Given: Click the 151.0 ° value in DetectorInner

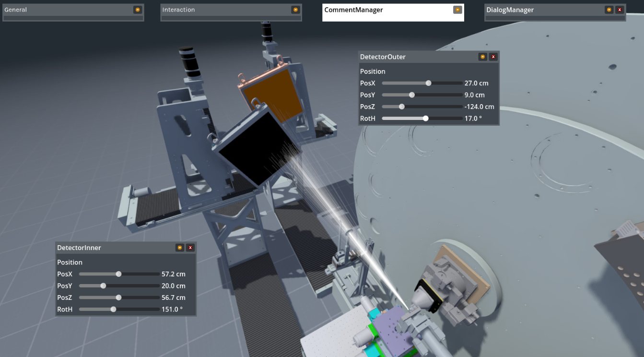Looking at the screenshot, I should click(x=172, y=309).
